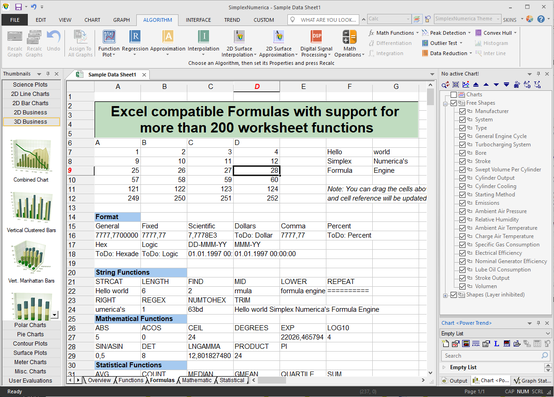Open the Function Plot tool
Screen dimensions: 554x397
pos(109,43)
